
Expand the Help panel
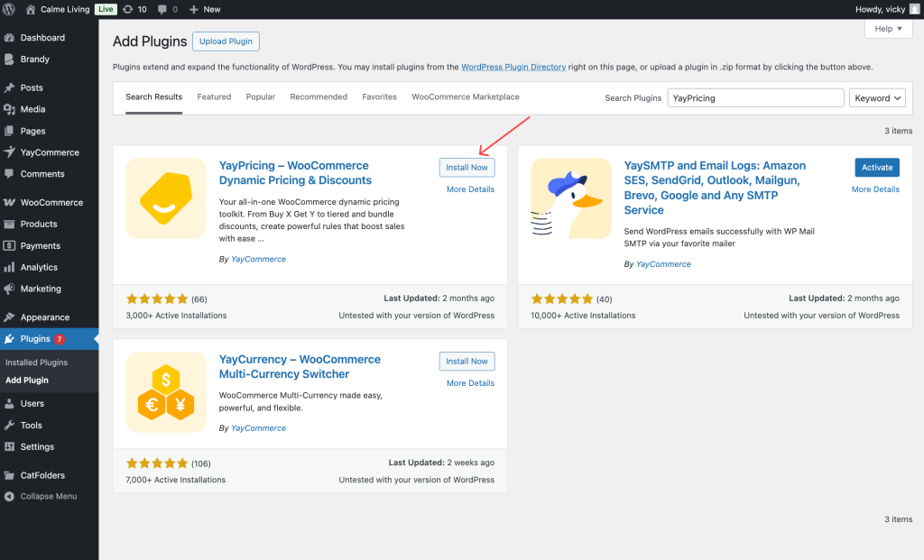(x=888, y=28)
